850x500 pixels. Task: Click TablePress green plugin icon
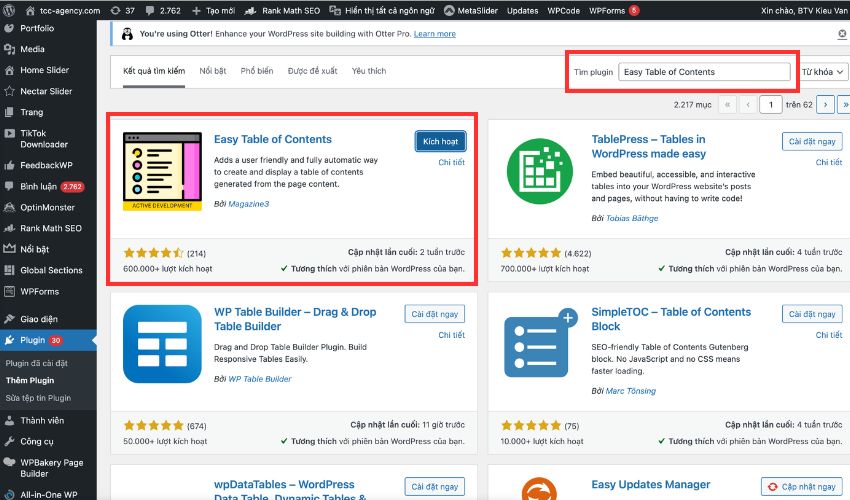pos(540,171)
